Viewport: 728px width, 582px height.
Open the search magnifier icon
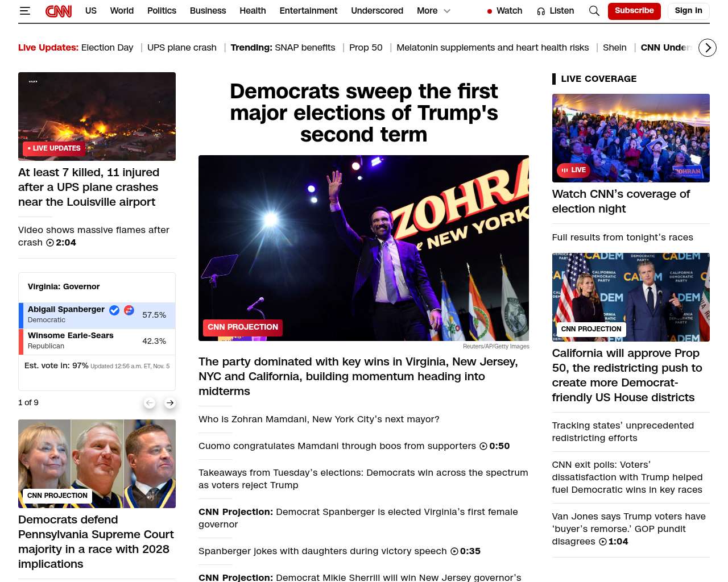click(594, 11)
